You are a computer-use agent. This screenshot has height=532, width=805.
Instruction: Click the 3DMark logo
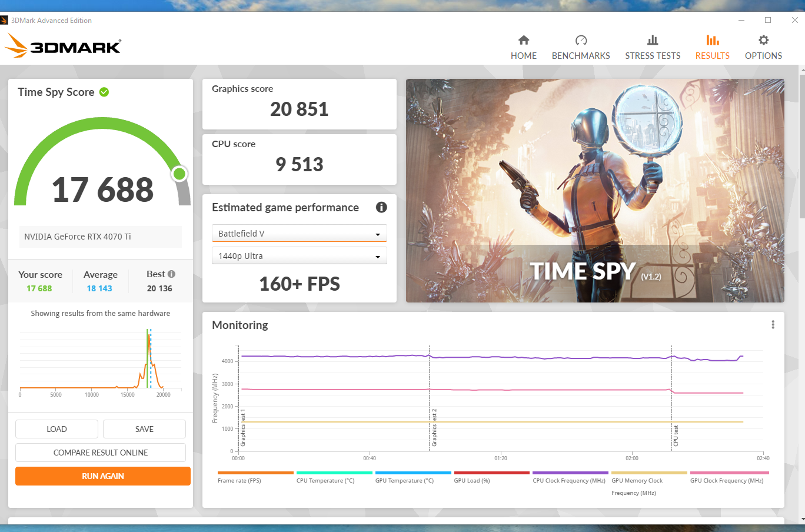click(63, 46)
